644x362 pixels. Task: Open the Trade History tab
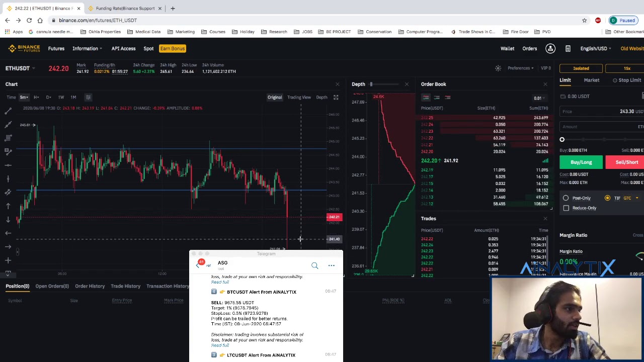click(125, 286)
